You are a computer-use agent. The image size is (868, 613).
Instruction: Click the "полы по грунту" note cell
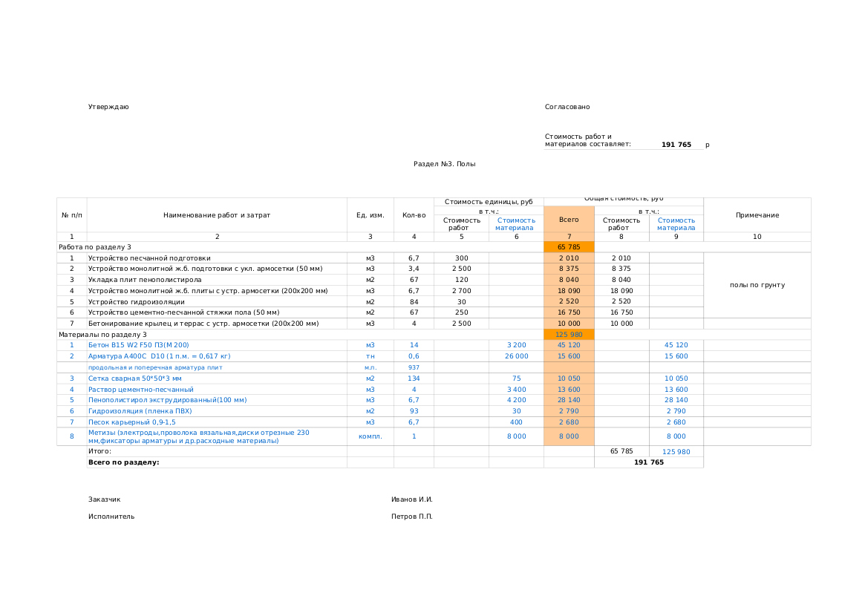coord(757,285)
